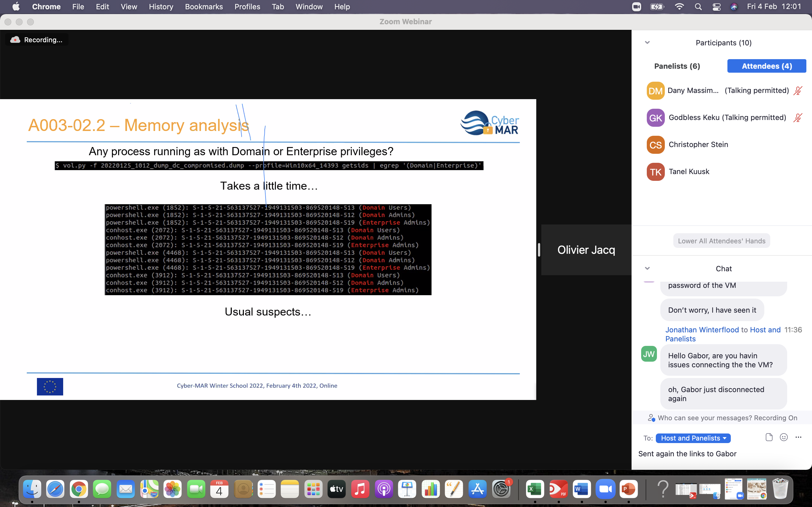This screenshot has width=812, height=507.
Task: Click Lower All Attendees' Hands button
Action: (721, 241)
